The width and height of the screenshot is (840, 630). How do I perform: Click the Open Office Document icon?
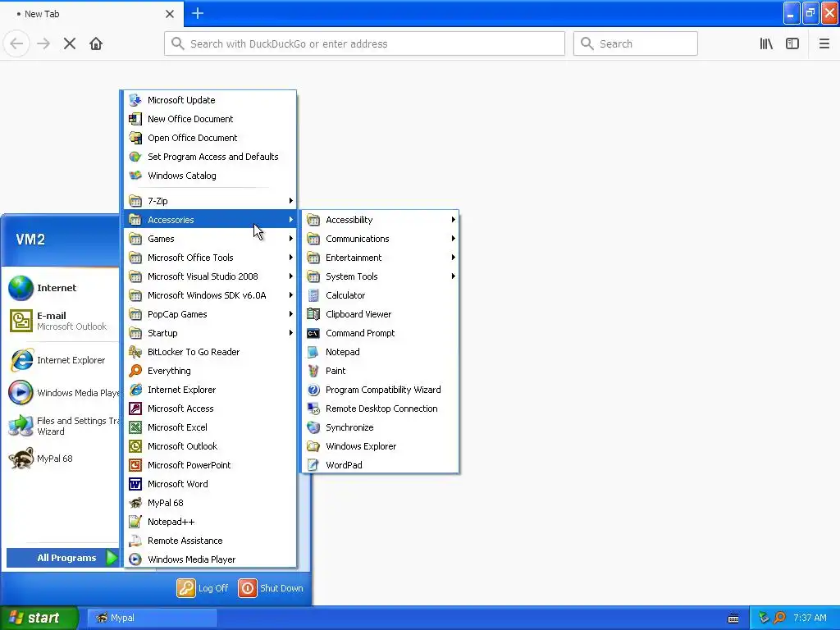(x=135, y=138)
